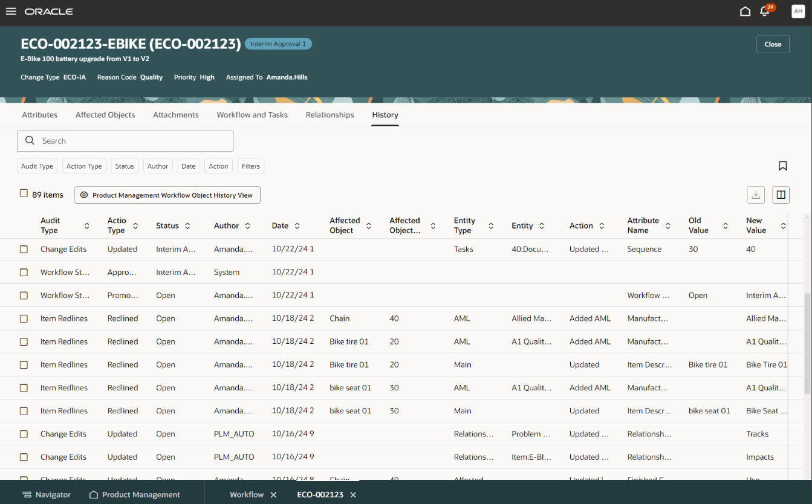Click the Interim Approval 1 status badge
The width and height of the screenshot is (812, 504).
[x=278, y=44]
